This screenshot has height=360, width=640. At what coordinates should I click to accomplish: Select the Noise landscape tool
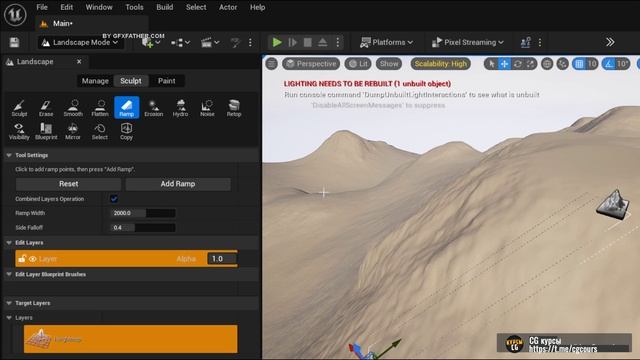[207, 108]
